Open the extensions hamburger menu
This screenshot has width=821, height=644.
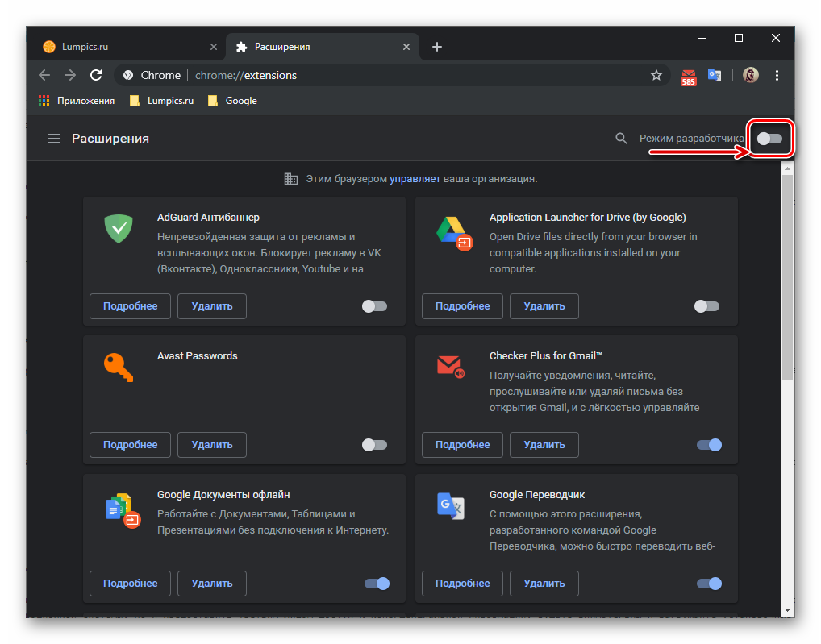click(x=54, y=139)
